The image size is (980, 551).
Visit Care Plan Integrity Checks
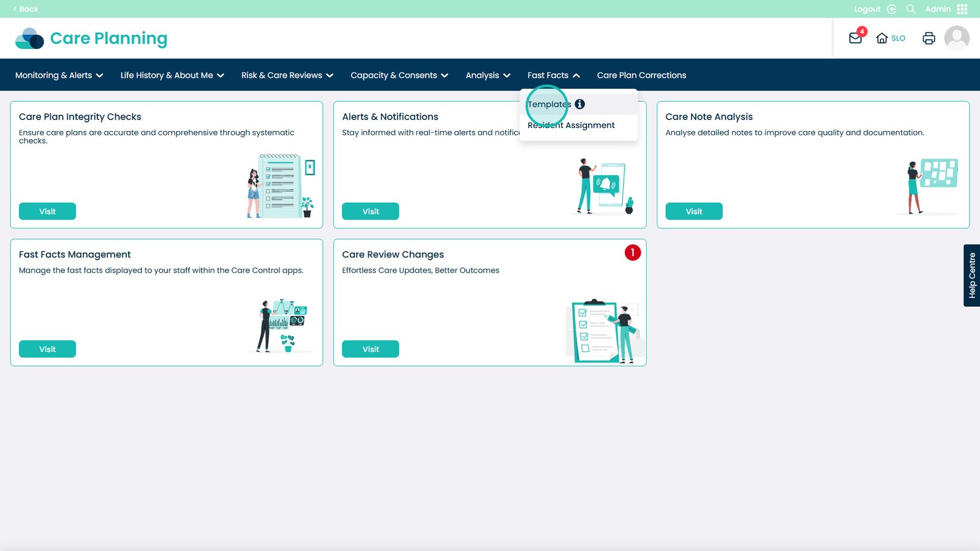47,211
